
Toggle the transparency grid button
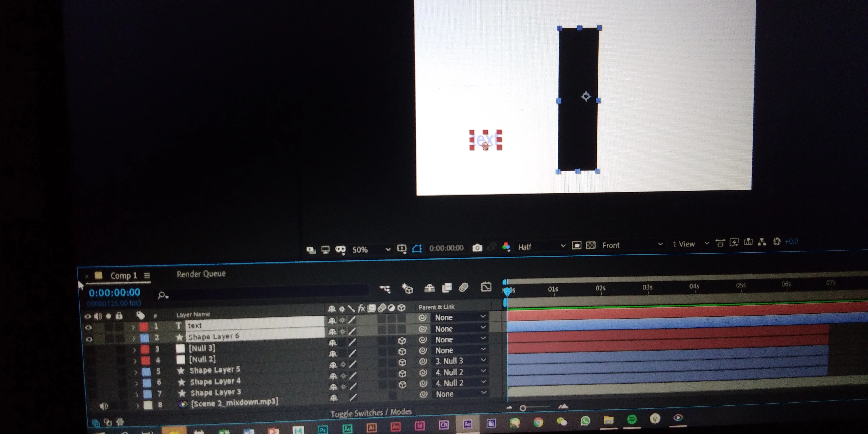pos(591,245)
